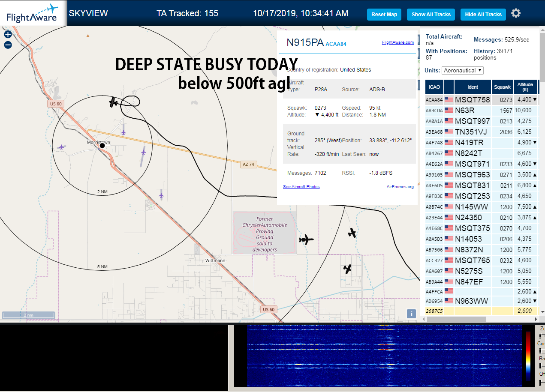Click the waterfall color scale bar
The image size is (545, 392).
pos(528,356)
